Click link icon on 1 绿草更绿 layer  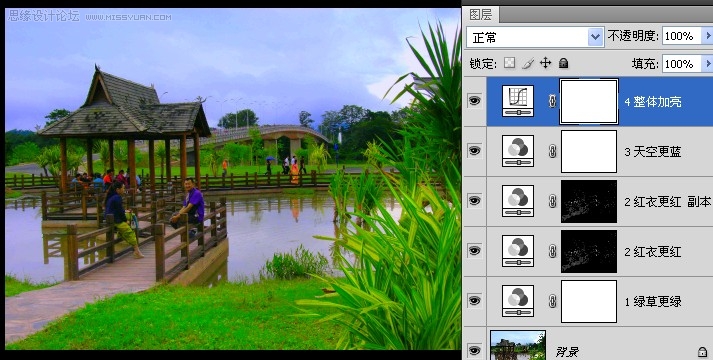[552, 301]
